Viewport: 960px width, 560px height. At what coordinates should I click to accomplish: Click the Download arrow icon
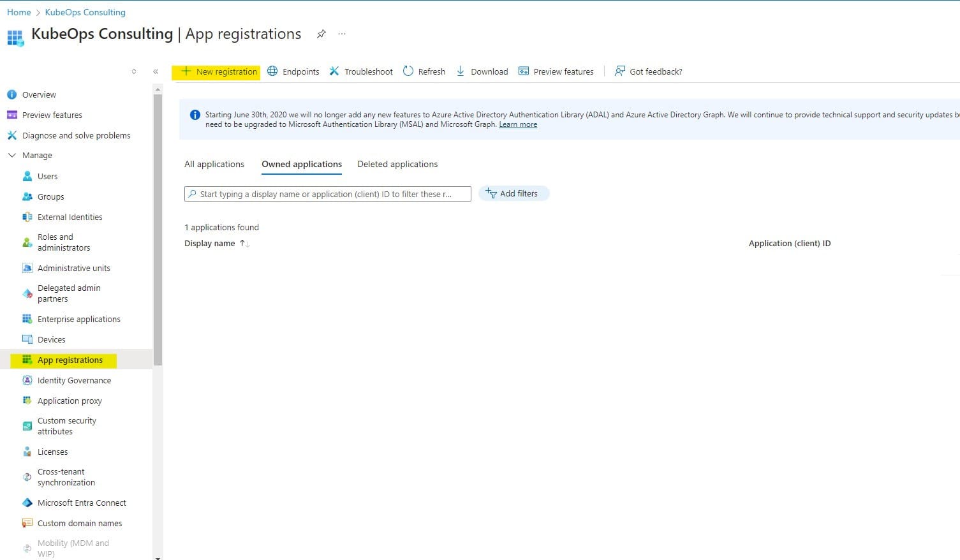pos(461,71)
